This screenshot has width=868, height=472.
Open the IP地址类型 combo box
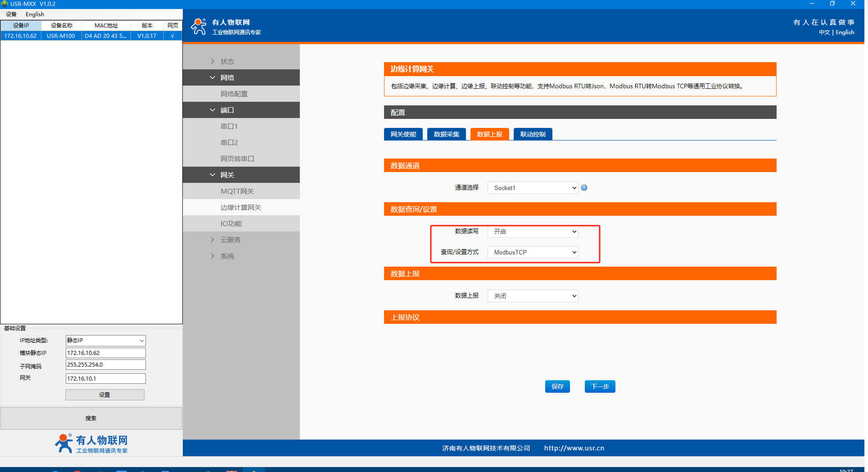point(105,340)
